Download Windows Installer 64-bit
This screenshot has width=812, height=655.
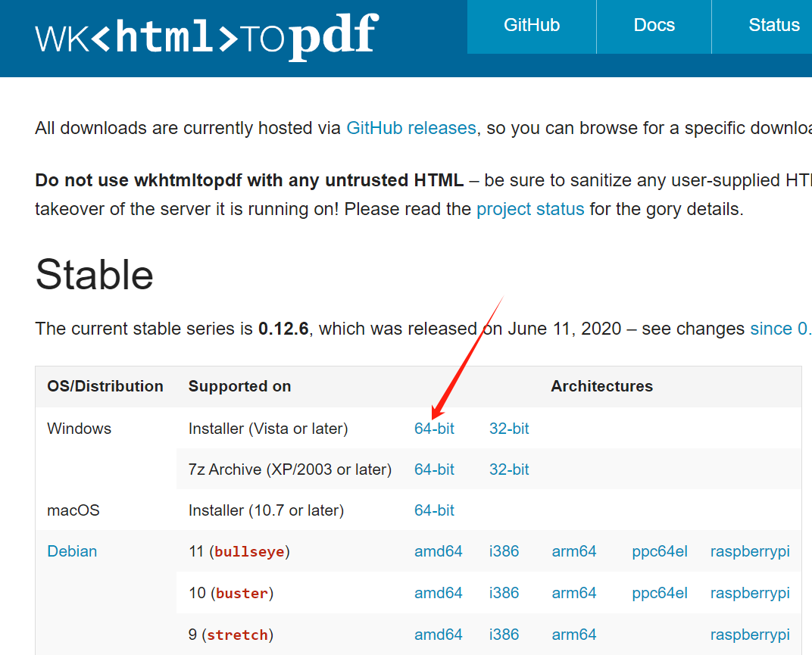pos(434,429)
